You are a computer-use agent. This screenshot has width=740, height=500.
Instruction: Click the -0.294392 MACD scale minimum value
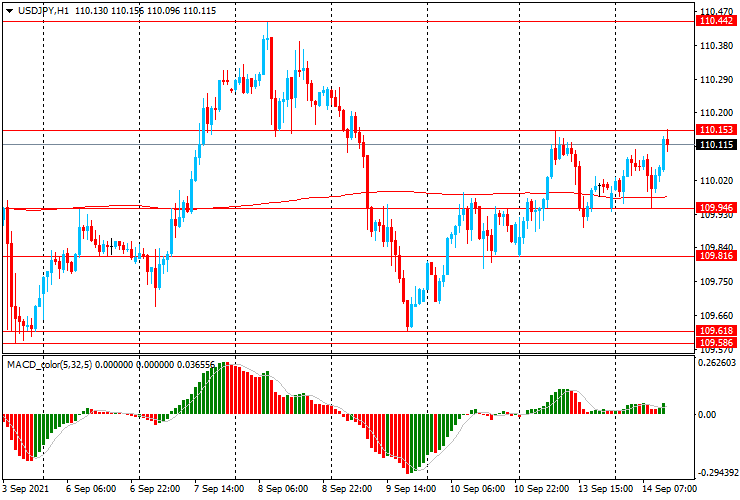click(x=716, y=473)
